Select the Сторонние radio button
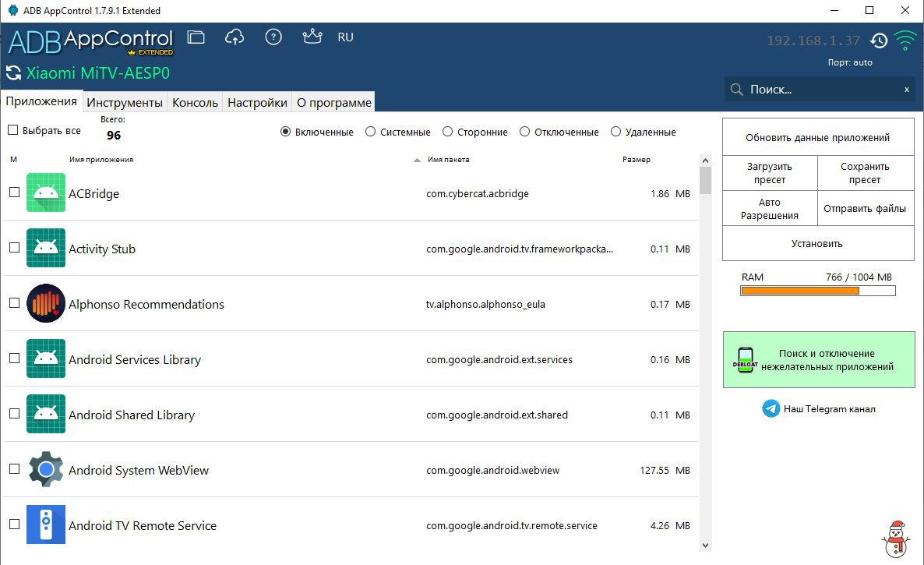Image resolution: width=924 pixels, height=565 pixels. 447,132
